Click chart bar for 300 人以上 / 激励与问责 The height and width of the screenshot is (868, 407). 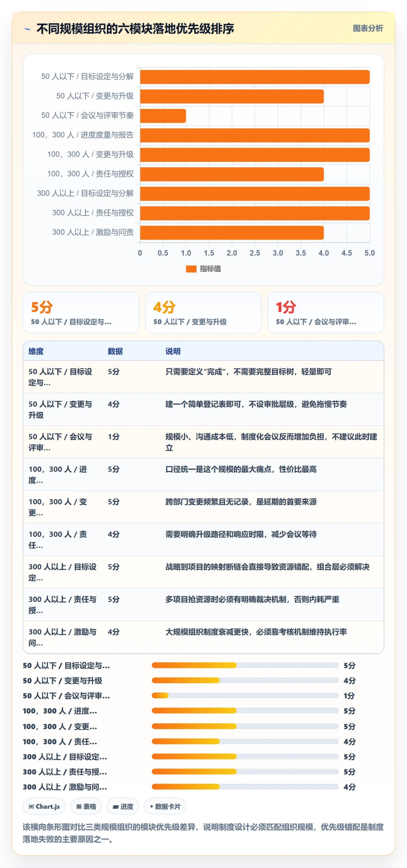coord(232,233)
